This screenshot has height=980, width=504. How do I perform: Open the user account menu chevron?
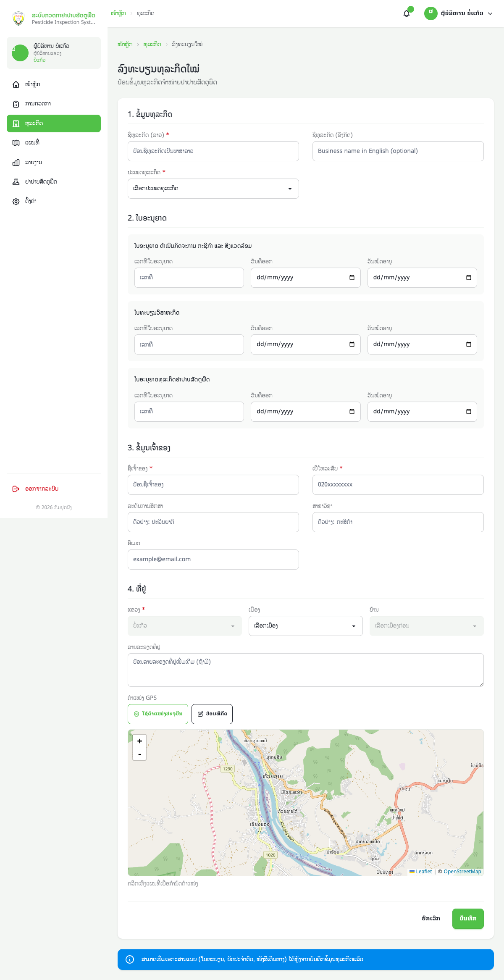(490, 13)
